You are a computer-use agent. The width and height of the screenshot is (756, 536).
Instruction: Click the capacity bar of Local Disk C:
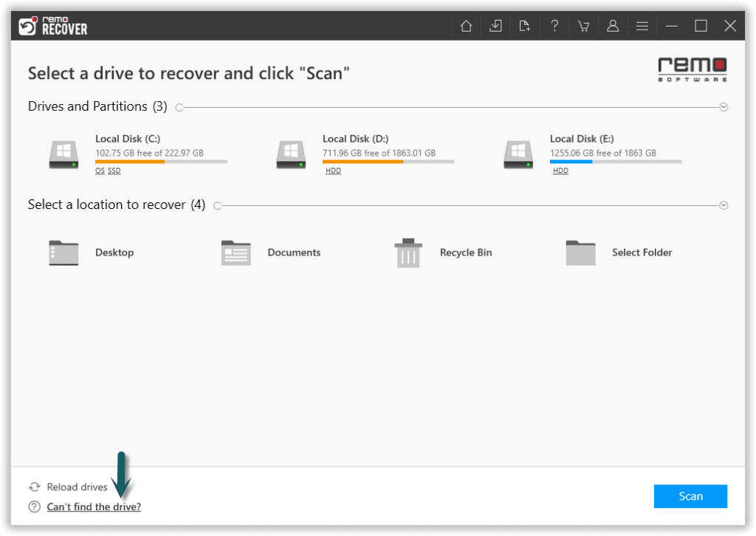[x=161, y=161]
